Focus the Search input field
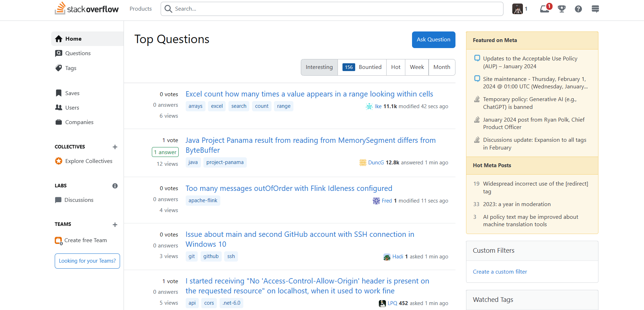644x310 pixels. [332, 9]
